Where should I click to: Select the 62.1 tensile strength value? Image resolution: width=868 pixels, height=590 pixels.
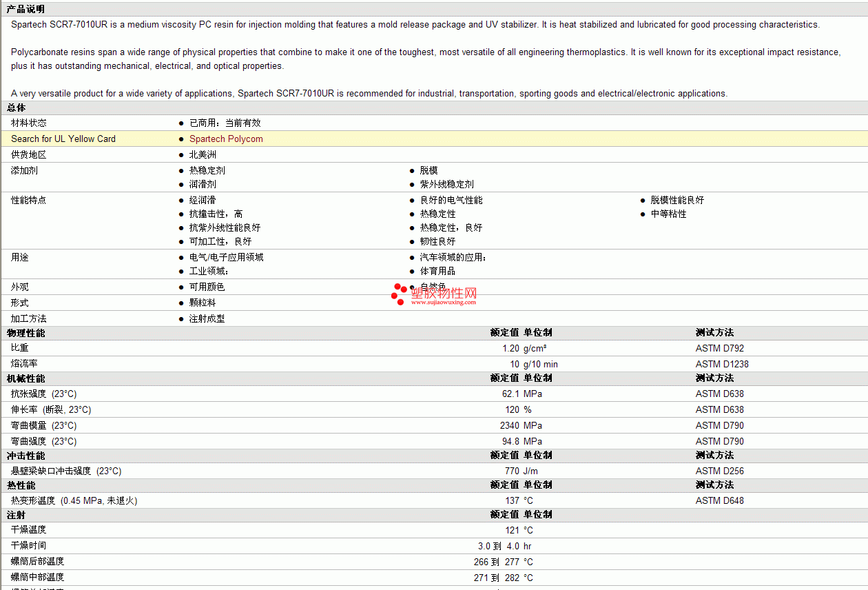[x=510, y=394]
